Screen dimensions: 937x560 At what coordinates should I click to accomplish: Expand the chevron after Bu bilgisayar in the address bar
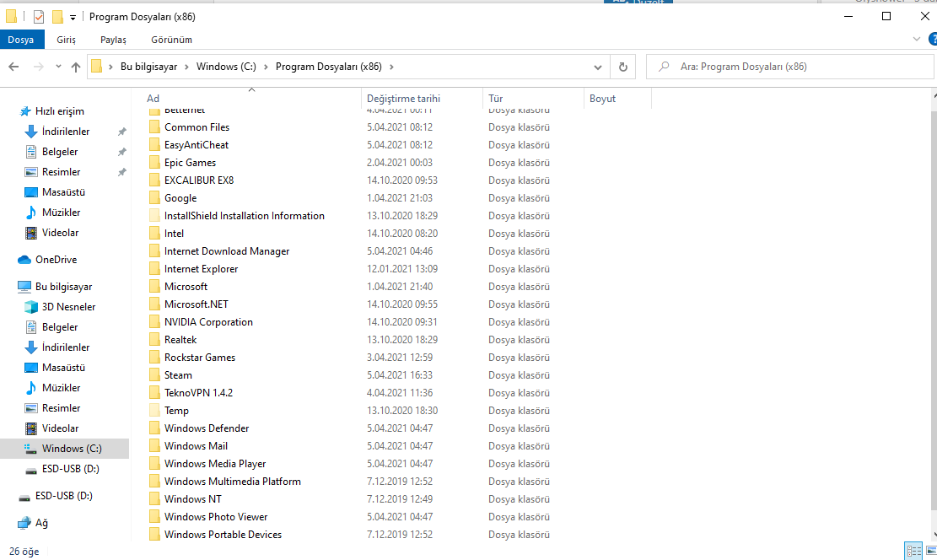pos(187,67)
